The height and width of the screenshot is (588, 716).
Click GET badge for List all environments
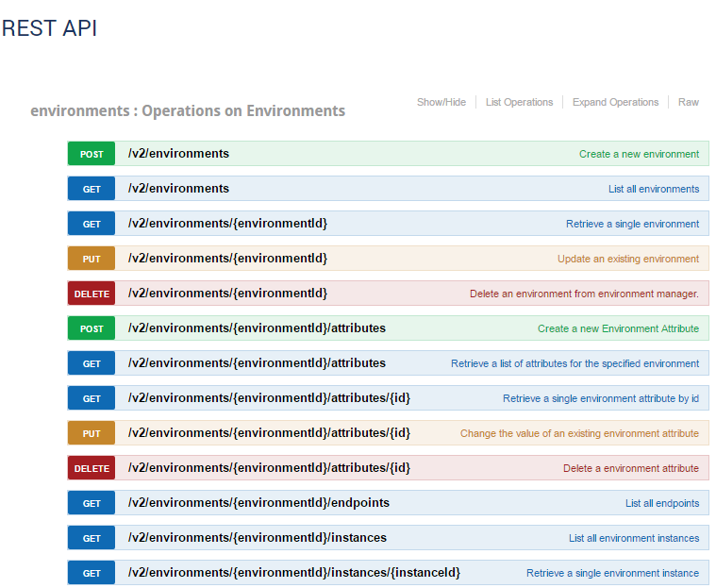click(92, 189)
